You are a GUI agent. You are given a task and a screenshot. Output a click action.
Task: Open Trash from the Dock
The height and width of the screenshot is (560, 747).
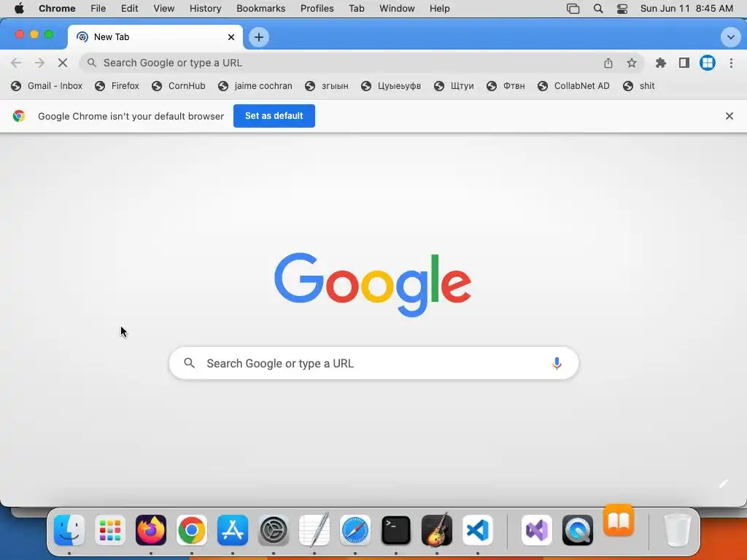(x=677, y=530)
